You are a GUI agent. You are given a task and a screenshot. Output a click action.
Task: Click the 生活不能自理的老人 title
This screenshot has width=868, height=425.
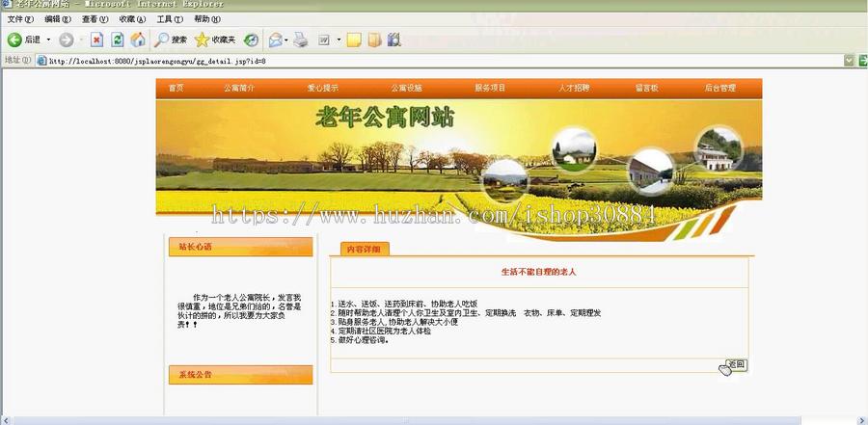(538, 273)
